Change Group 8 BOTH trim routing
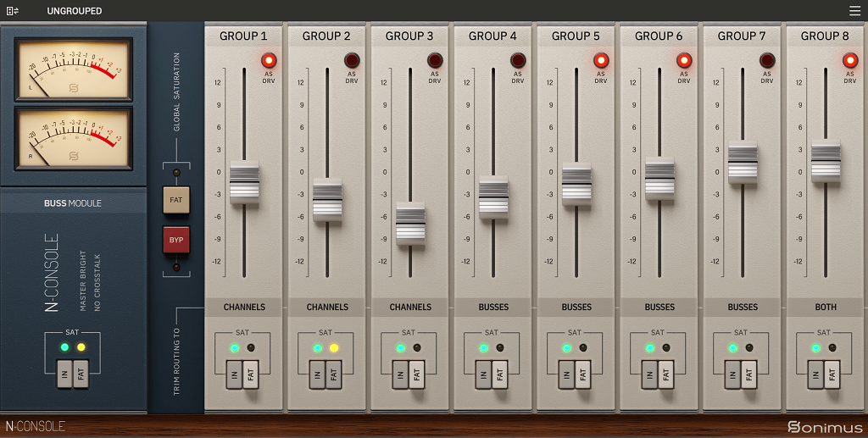868x438 pixels. click(826, 307)
